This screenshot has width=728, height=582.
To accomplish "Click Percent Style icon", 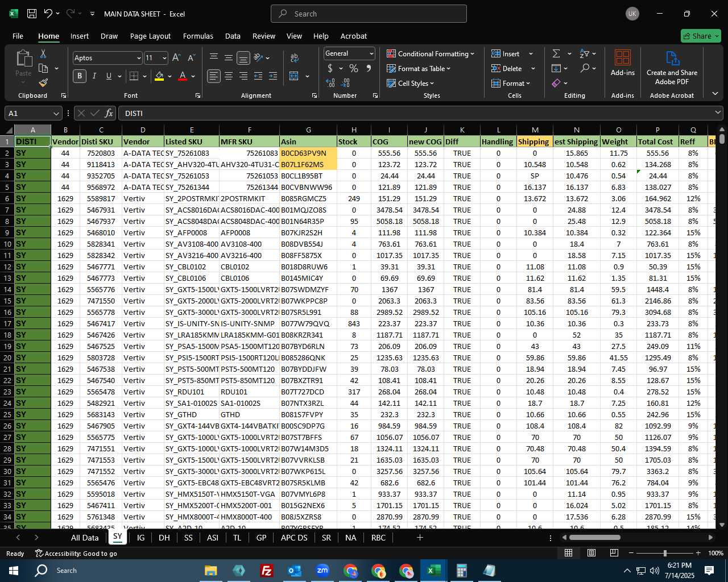I will 353,68.
